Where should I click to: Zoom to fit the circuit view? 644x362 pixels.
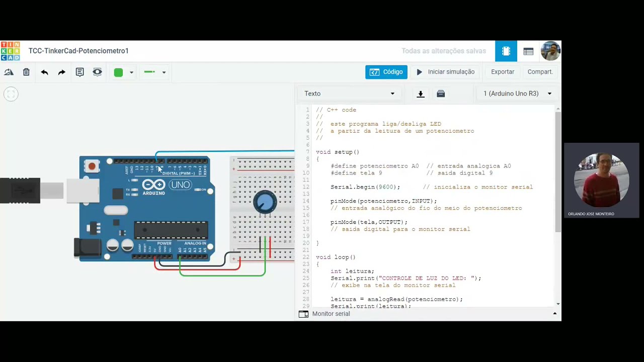pyautogui.click(x=11, y=94)
